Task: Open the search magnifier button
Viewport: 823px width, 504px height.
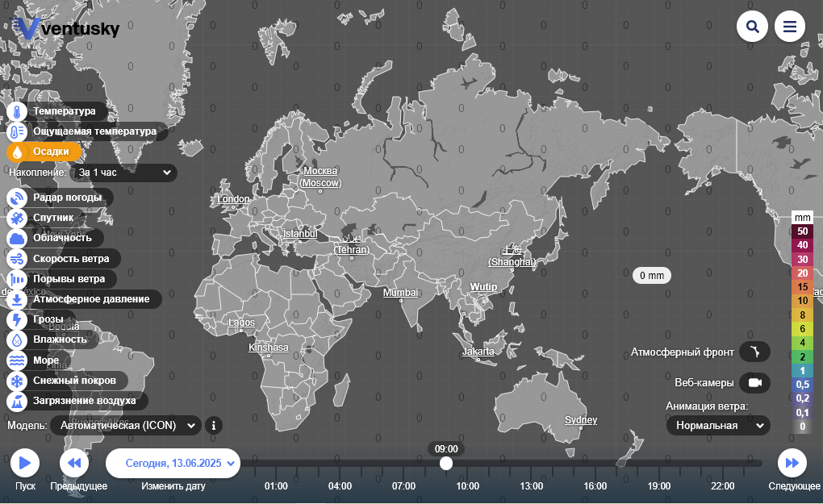Action: click(752, 27)
